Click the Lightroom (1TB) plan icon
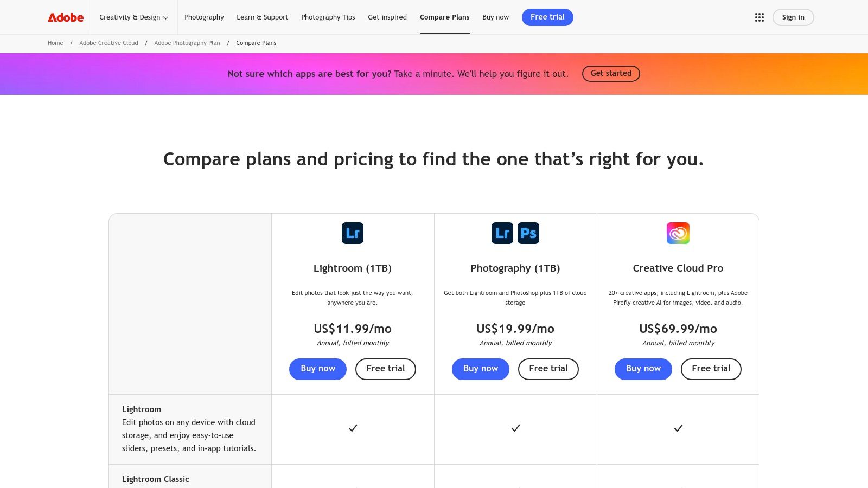 pyautogui.click(x=353, y=233)
